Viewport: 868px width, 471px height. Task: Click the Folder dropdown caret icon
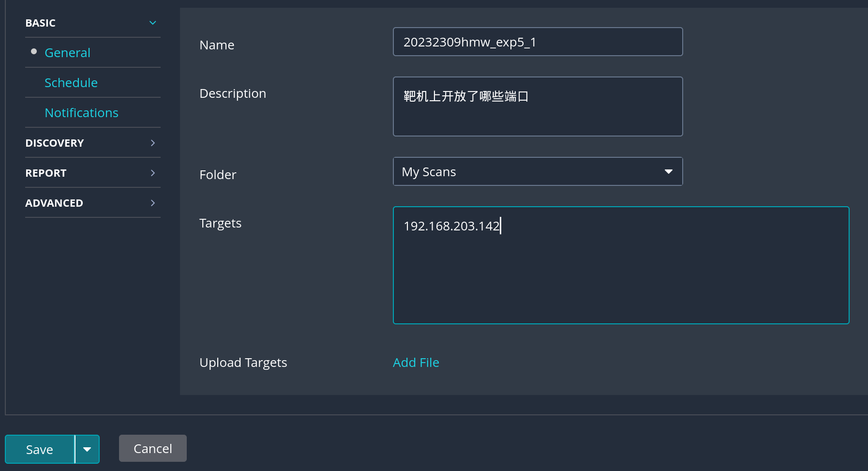(x=668, y=171)
